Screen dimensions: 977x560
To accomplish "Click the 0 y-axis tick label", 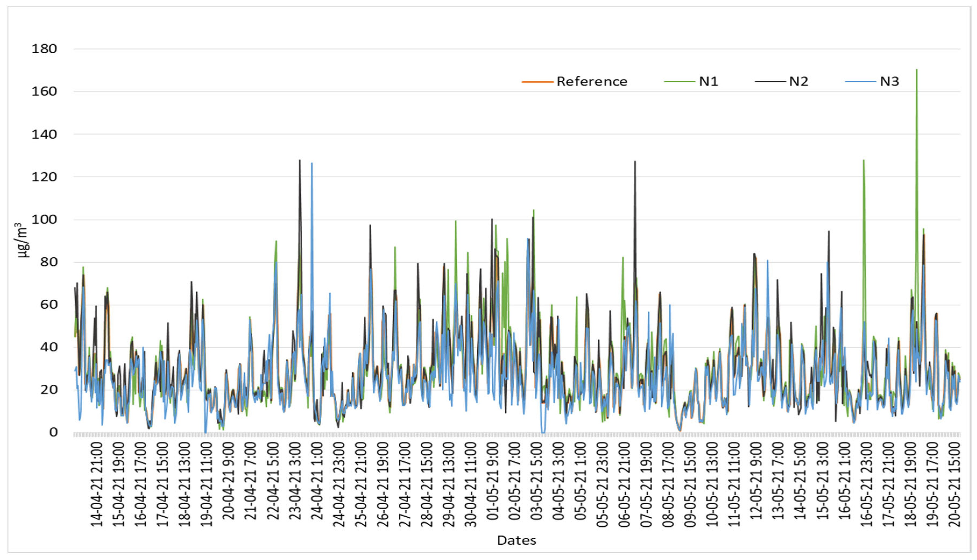I will (x=53, y=432).
